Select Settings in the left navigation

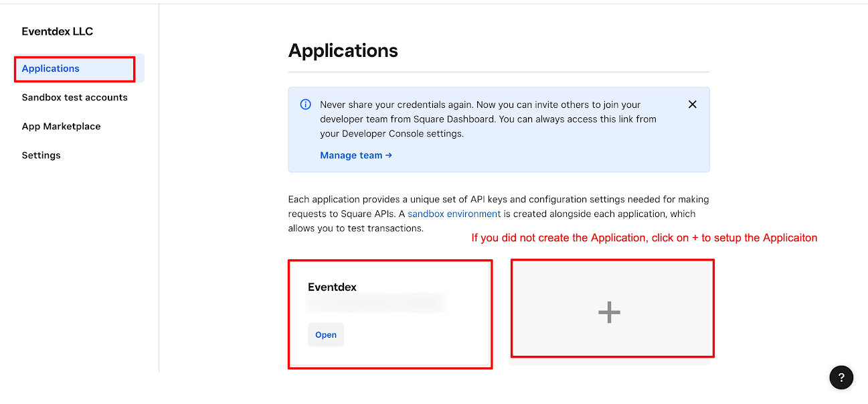[41, 155]
